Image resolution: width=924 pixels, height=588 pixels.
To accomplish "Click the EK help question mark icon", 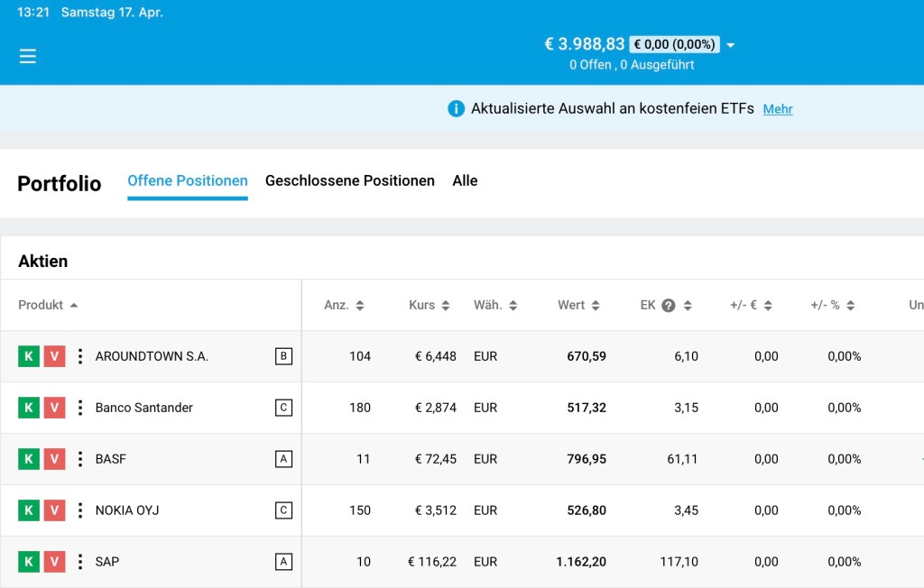I will pyautogui.click(x=669, y=306).
